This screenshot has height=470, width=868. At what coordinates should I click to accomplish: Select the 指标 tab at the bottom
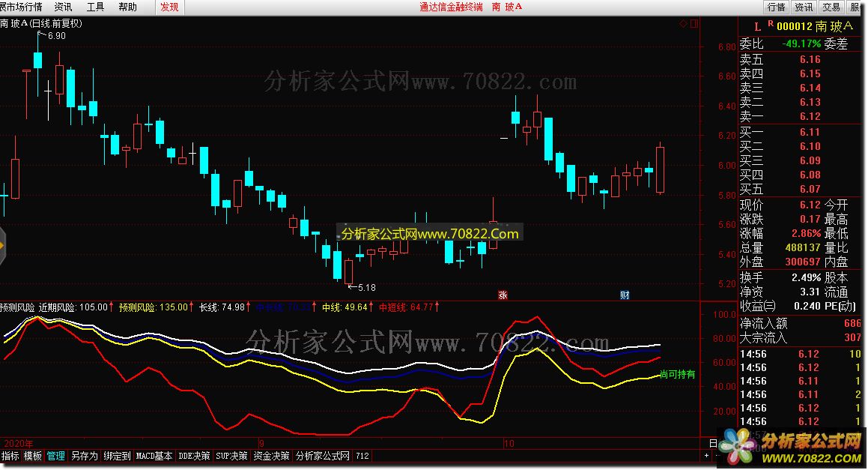10,457
